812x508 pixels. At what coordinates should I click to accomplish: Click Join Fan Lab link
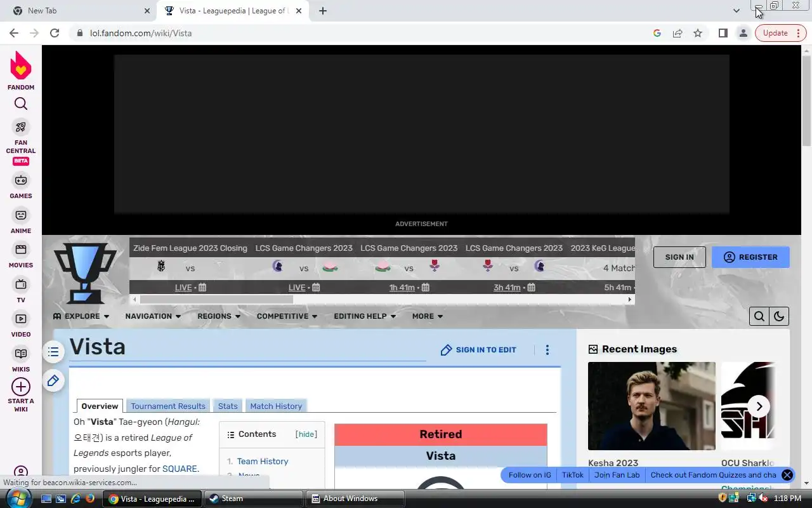[617, 475]
